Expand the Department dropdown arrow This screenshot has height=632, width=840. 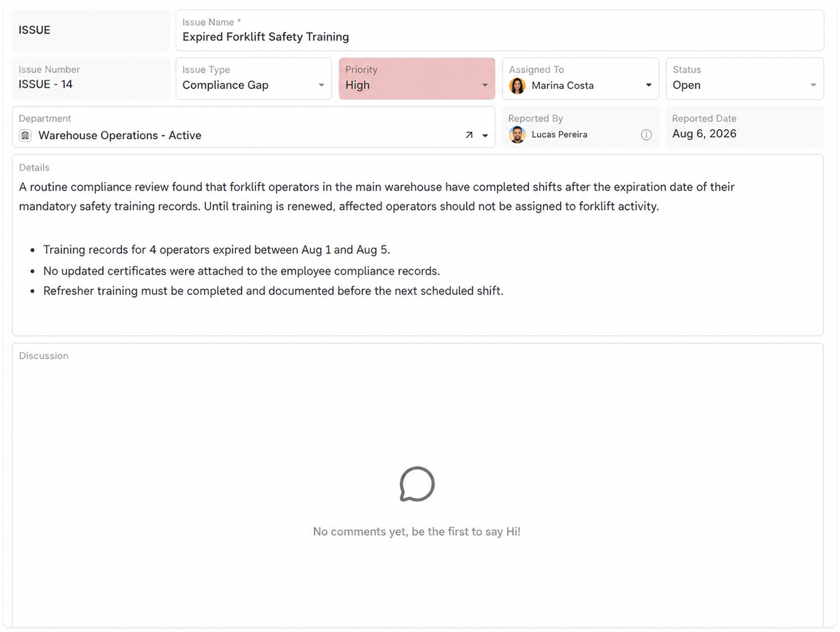485,135
